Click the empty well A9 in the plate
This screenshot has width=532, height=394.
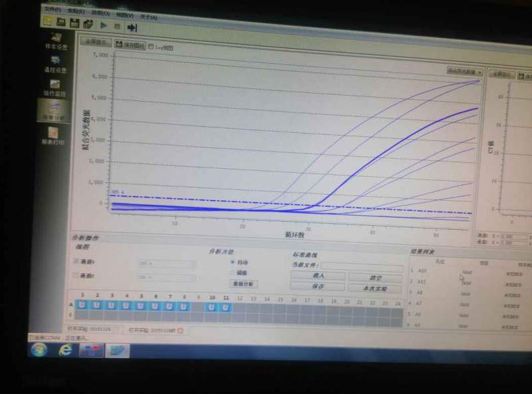click(198, 307)
